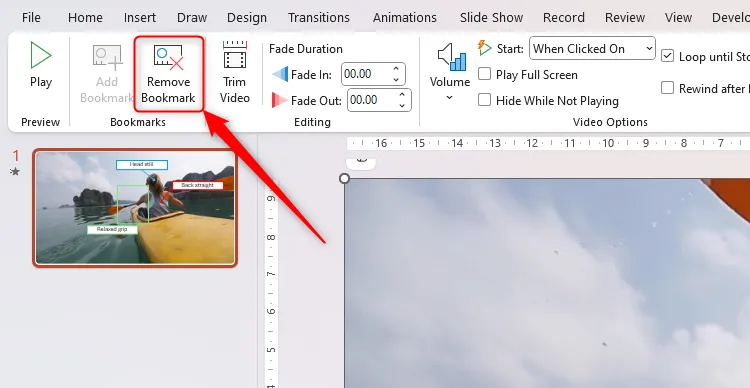Click the Add Bookmark icon
The width and height of the screenshot is (750, 388).
tap(107, 57)
